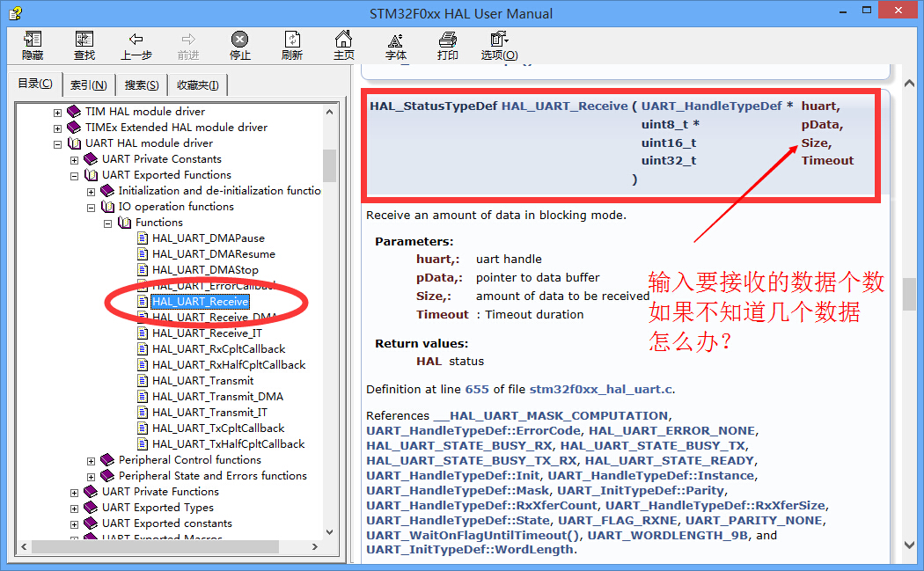The image size is (924, 571).
Task: Click the book icon beside TIMEx Extended HAL module driver
Action: pyautogui.click(x=74, y=128)
